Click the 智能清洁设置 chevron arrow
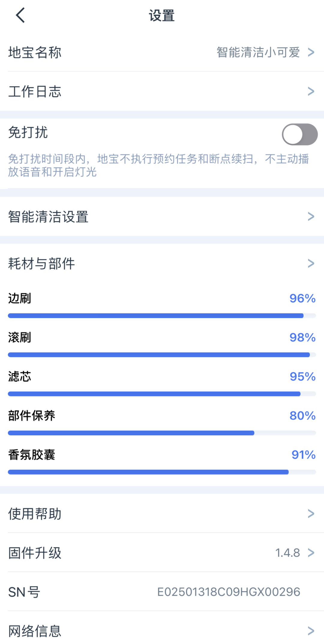This screenshot has width=324, height=644. [311, 216]
